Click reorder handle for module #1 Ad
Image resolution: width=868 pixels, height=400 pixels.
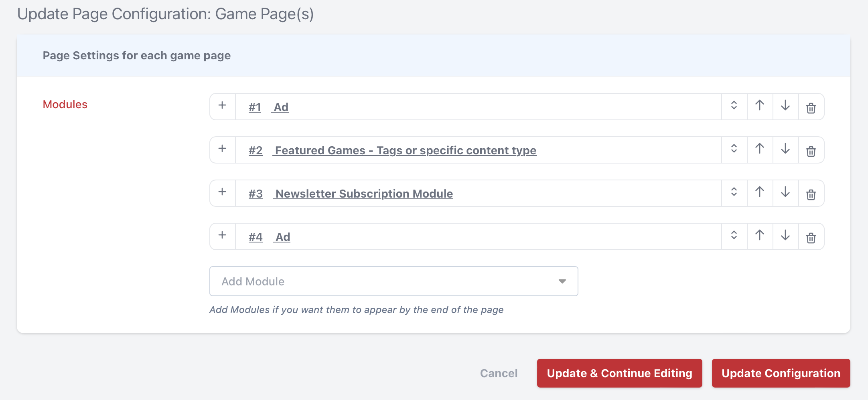click(734, 106)
